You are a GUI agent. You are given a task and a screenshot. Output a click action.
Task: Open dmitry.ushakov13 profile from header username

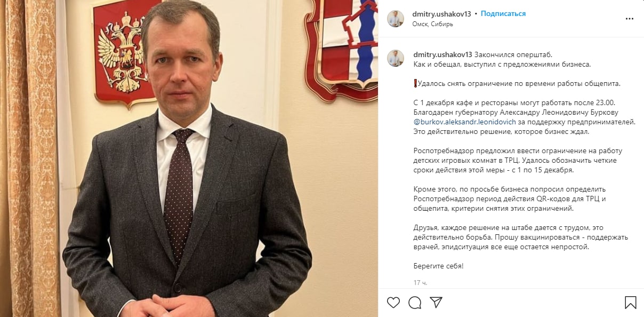point(442,14)
